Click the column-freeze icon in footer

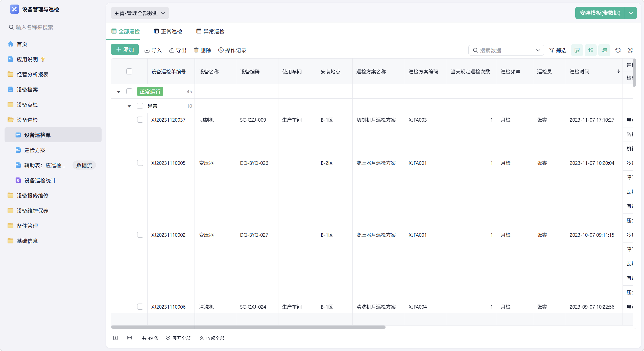pos(115,338)
